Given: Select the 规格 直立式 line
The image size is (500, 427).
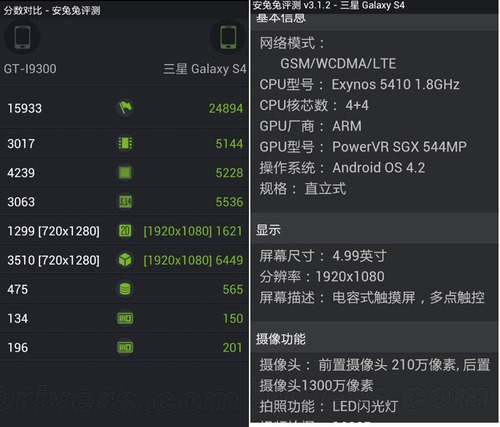Looking at the screenshot, I should (x=303, y=189).
